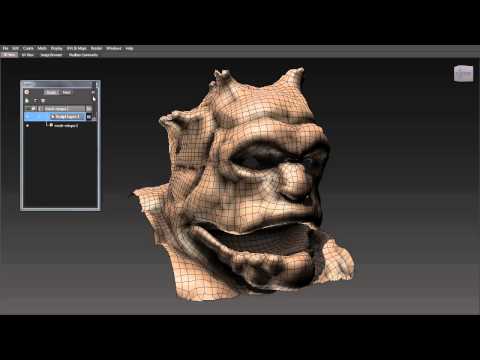Click the ViewCube in the viewport corner

pos(463,74)
